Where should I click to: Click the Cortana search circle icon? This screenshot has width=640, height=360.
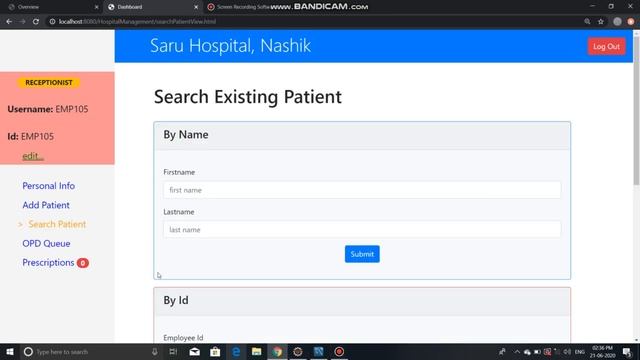pyautogui.click(x=28, y=351)
